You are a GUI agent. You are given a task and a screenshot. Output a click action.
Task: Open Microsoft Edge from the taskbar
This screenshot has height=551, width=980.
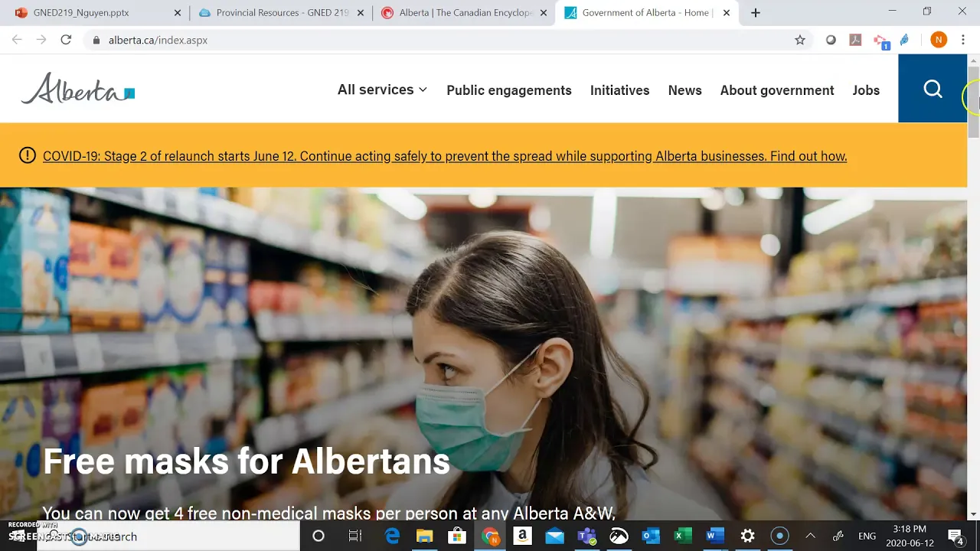click(392, 536)
